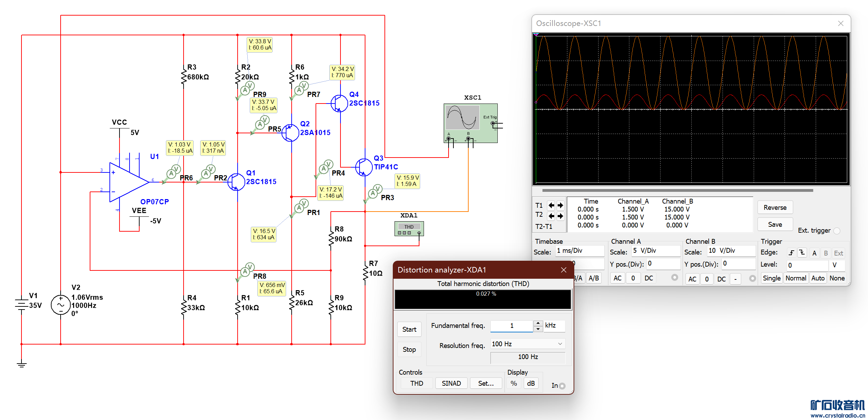Move cursor T1 to the right
Screen dimensions: 868x420
click(560, 205)
